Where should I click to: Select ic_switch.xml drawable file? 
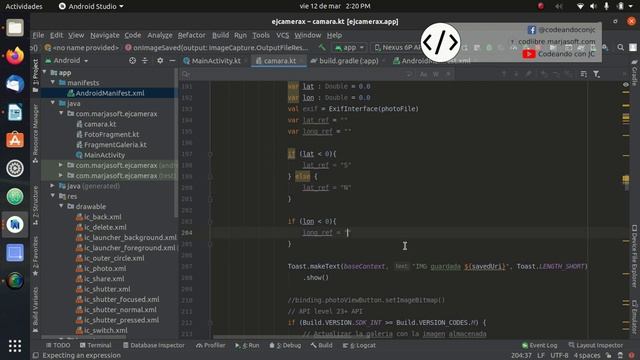point(102,331)
